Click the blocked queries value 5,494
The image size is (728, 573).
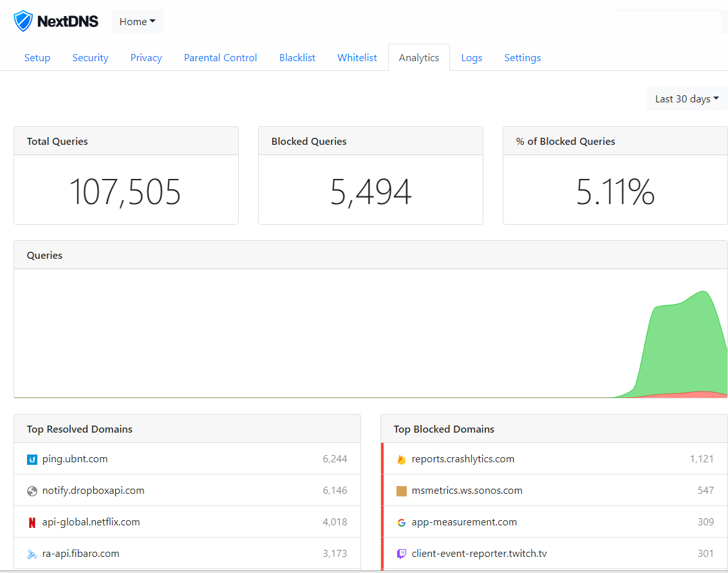(371, 192)
